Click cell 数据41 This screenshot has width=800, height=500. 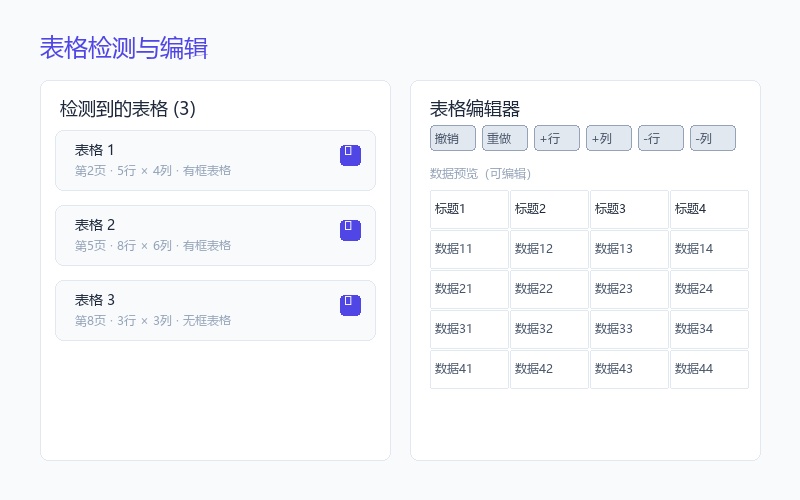(469, 369)
